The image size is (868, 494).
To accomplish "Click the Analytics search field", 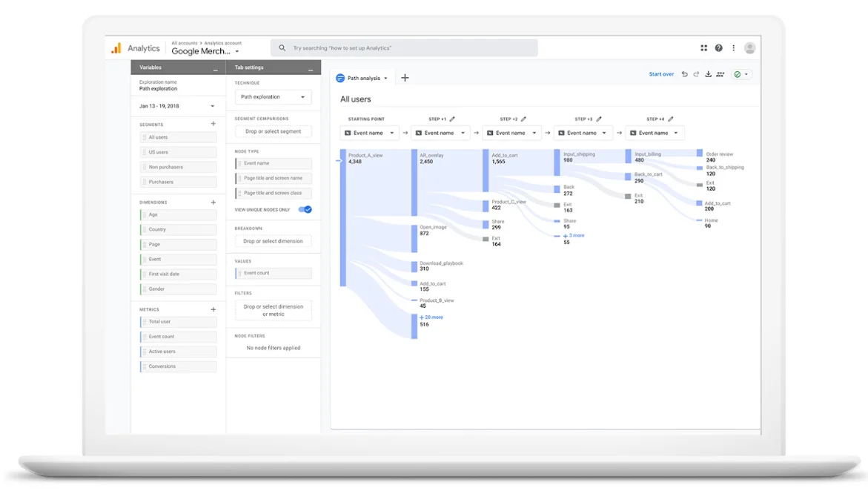I will click(x=404, y=48).
